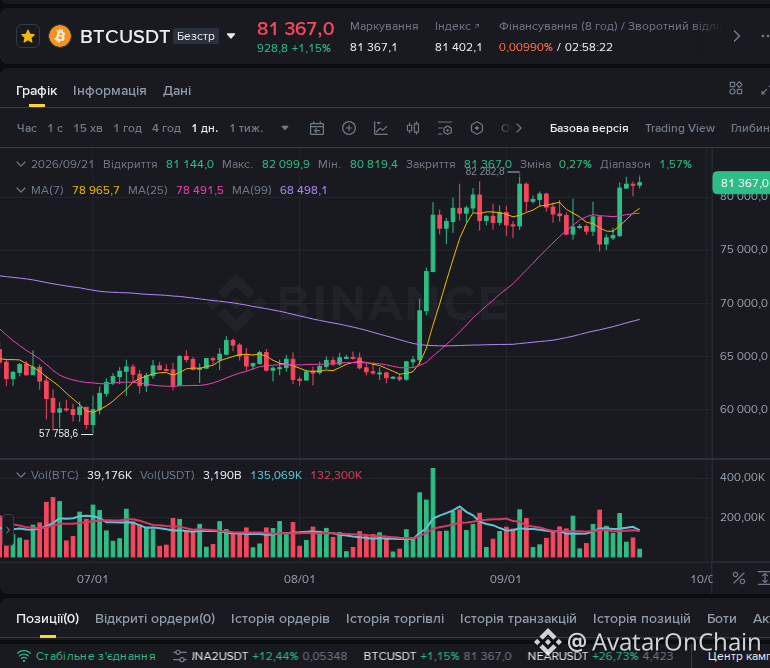Screen dimensions: 770x668
Task: Switch to the Інформація tab
Action: (110, 90)
